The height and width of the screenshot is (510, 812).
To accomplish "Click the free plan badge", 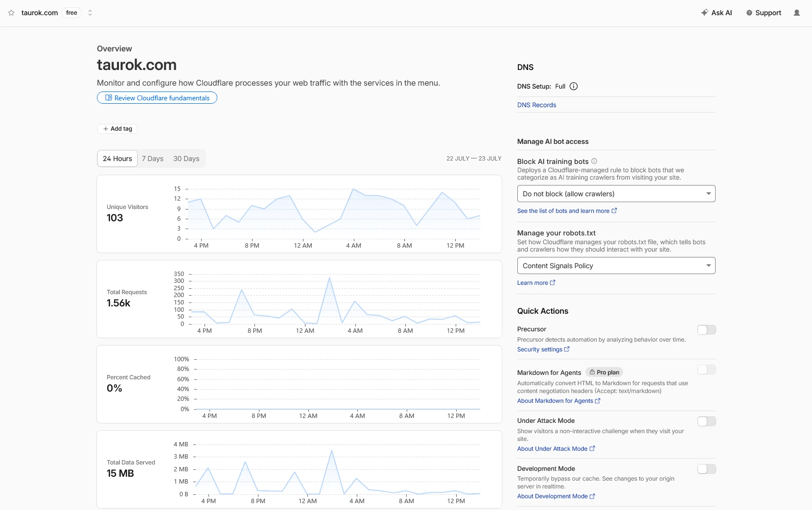I will [72, 13].
